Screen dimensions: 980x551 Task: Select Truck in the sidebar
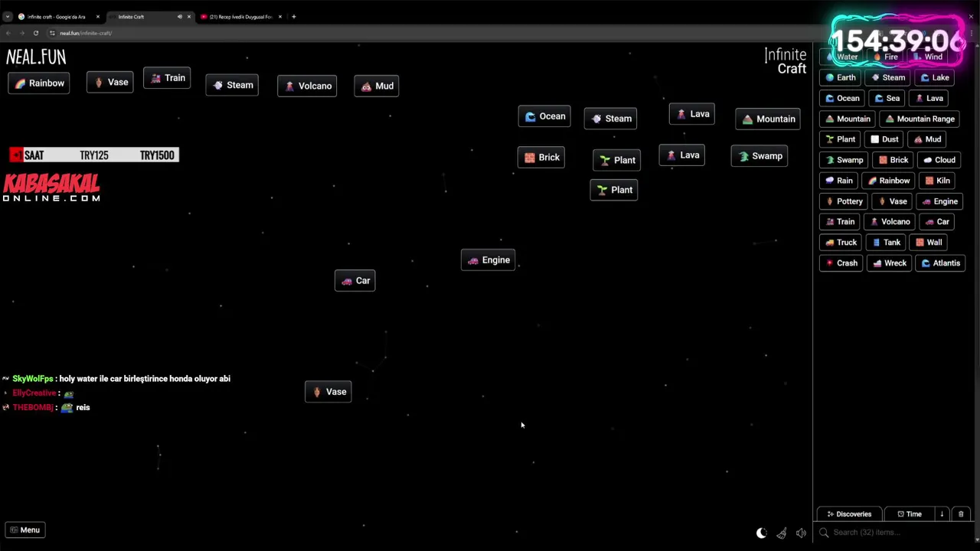(841, 243)
